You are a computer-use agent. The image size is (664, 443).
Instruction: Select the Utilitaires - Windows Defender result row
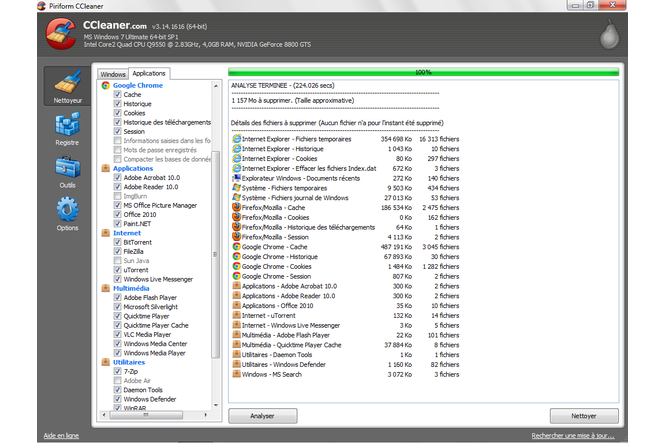346,364
